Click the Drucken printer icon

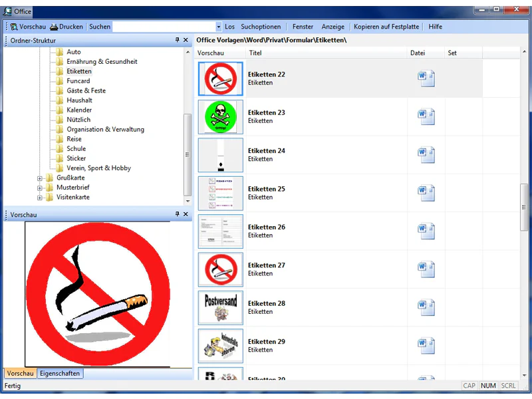click(54, 27)
